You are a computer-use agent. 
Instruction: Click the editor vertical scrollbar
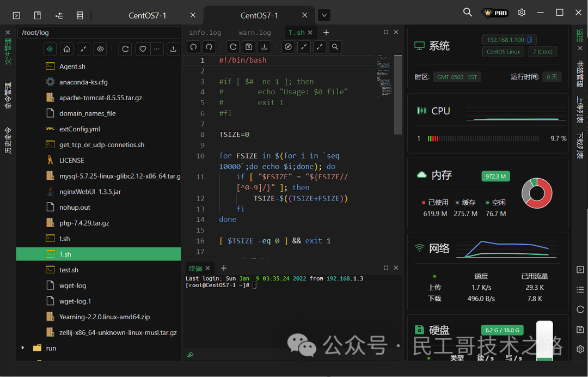[x=398, y=95]
